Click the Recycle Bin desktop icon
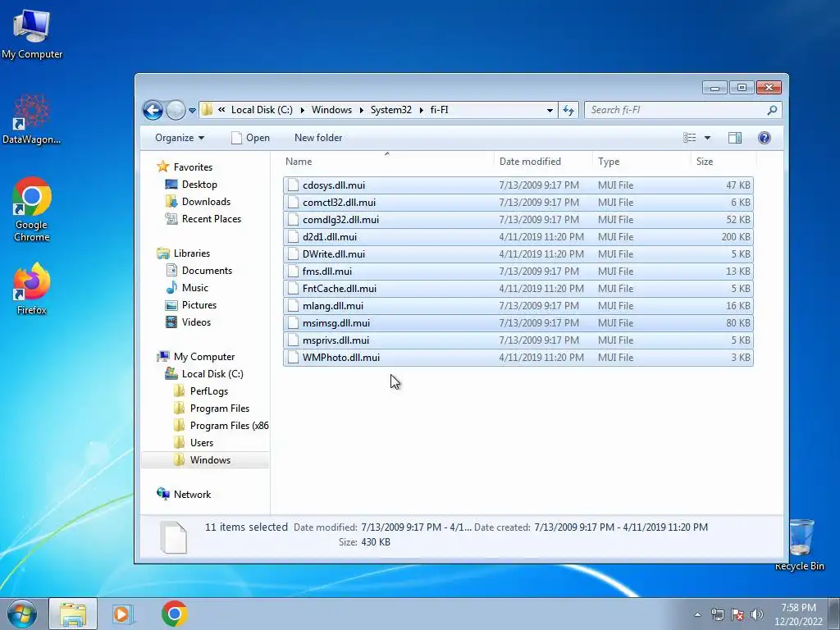 (801, 545)
